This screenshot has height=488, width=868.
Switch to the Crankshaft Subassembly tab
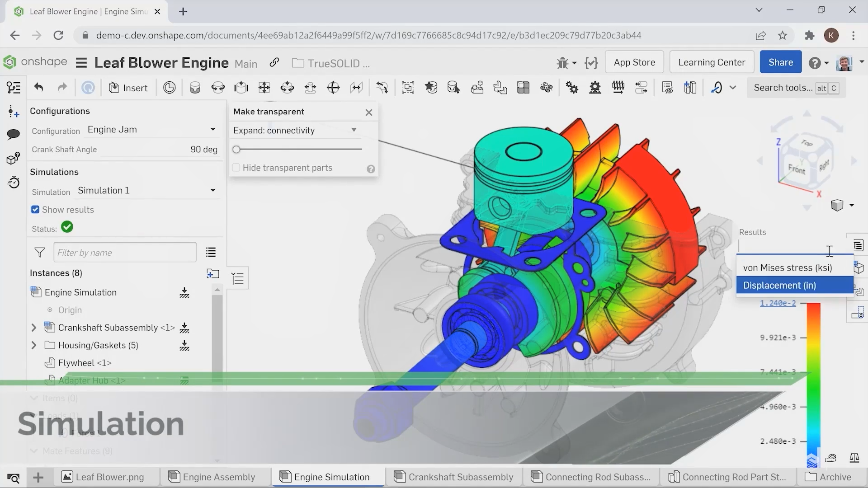[x=453, y=477]
